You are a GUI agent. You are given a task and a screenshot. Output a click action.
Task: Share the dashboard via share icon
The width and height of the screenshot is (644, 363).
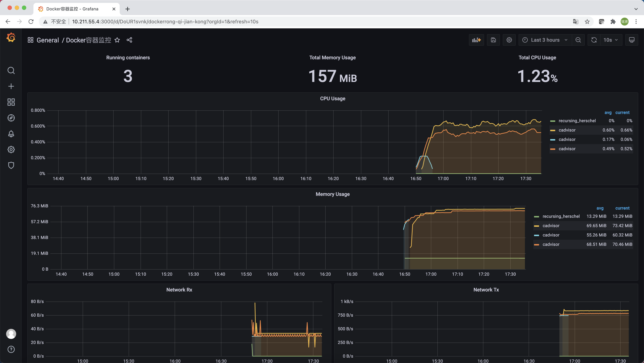pyautogui.click(x=129, y=40)
